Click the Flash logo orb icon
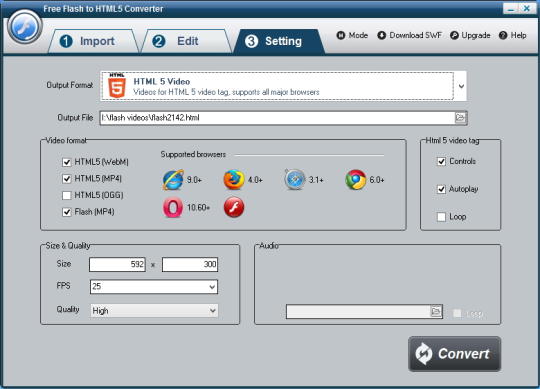Screen dimensions: 540x389 coord(24,27)
